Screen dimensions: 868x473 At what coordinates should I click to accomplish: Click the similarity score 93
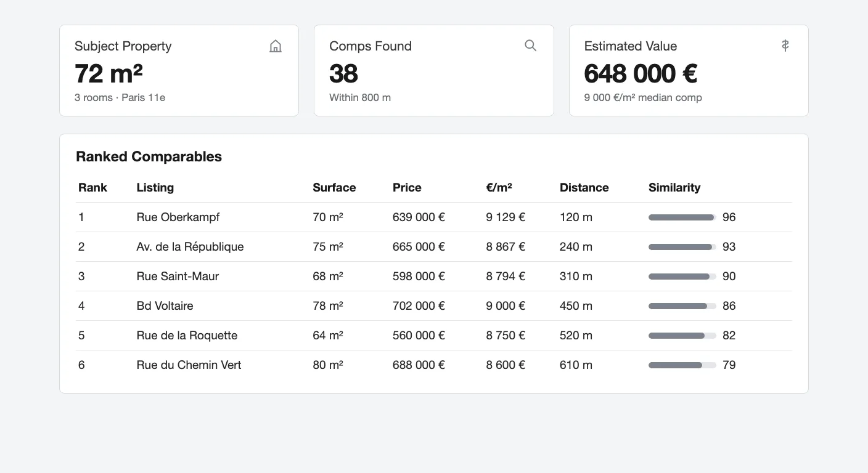(729, 247)
